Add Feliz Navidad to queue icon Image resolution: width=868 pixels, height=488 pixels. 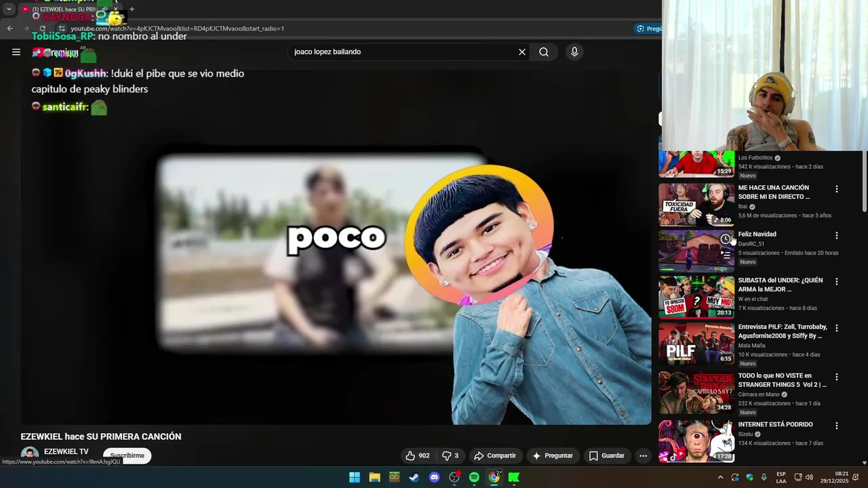pyautogui.click(x=726, y=256)
